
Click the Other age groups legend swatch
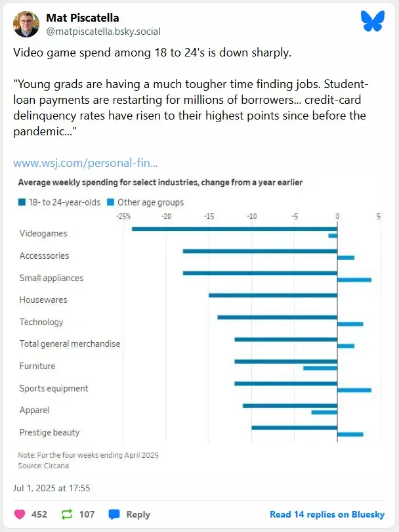(111, 202)
